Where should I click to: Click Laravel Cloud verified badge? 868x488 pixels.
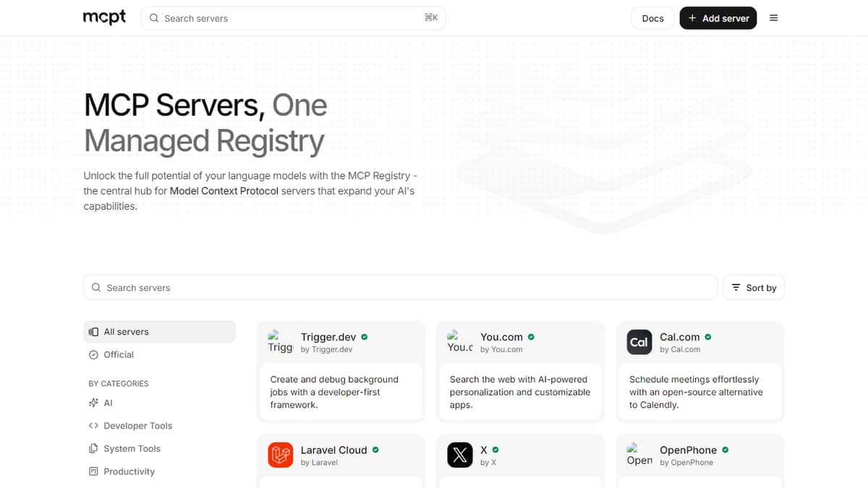[x=375, y=450]
